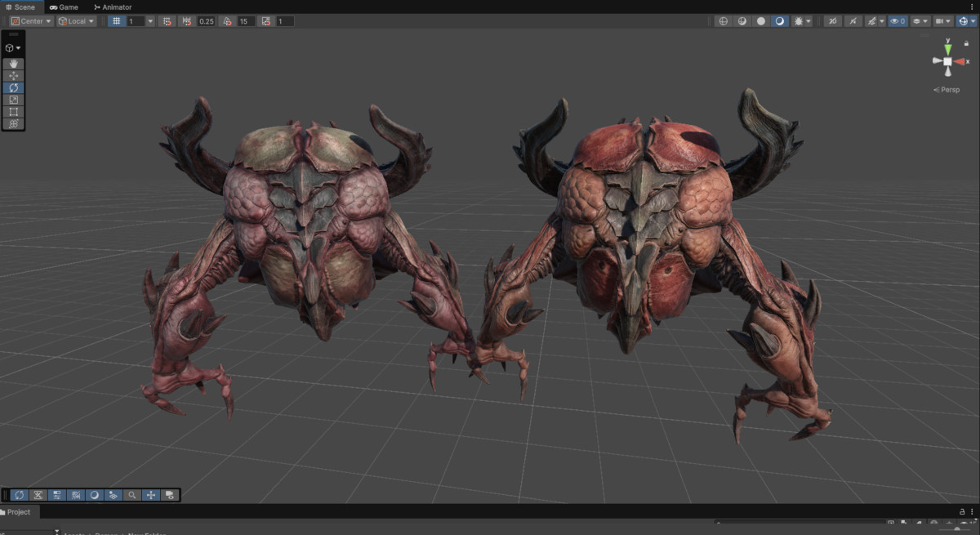Open the render layers dropdown
The image size is (980, 535).
coord(920,21)
